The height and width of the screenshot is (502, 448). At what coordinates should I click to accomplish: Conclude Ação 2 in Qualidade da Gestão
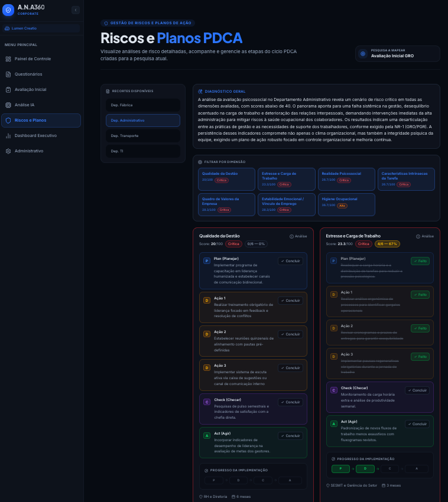[290, 334]
